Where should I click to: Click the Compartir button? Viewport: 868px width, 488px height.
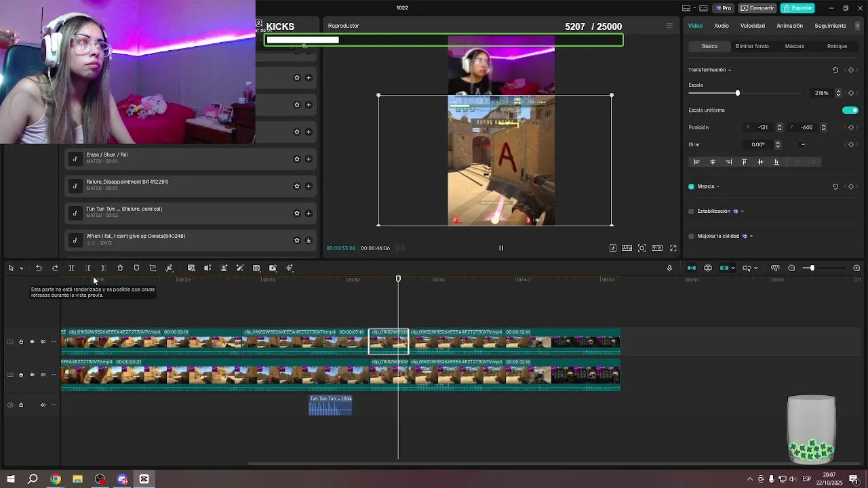point(757,8)
